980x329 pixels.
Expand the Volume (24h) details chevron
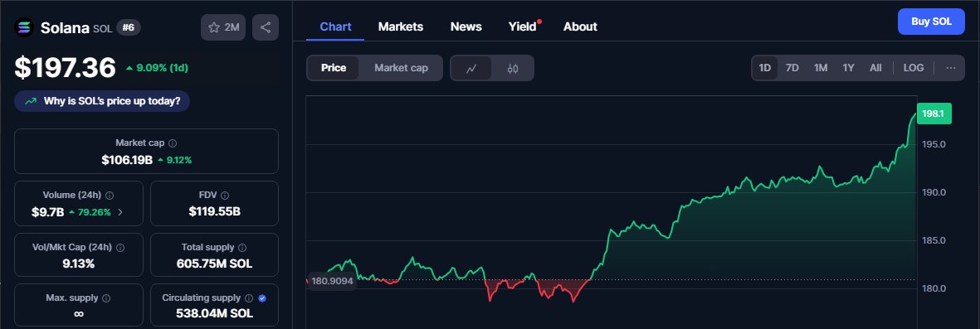coord(120,212)
